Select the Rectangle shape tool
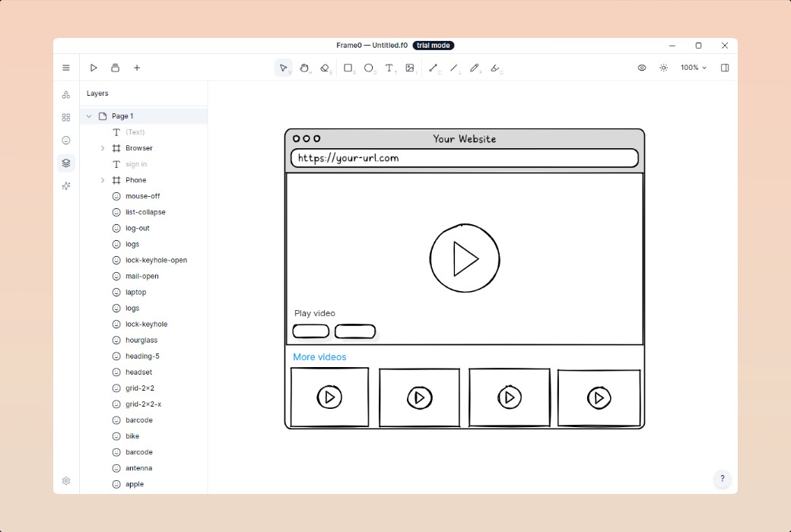This screenshot has height=532, width=791. tap(348, 68)
